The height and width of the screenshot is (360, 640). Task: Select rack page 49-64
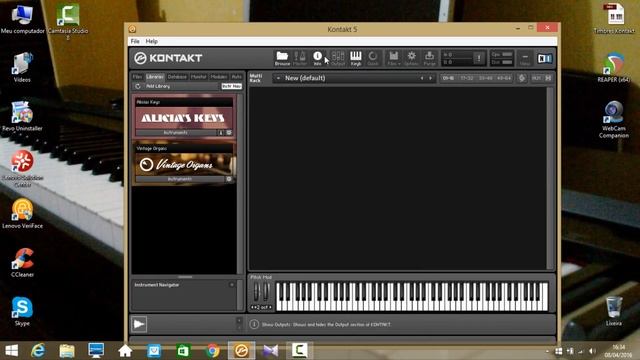[x=504, y=78]
